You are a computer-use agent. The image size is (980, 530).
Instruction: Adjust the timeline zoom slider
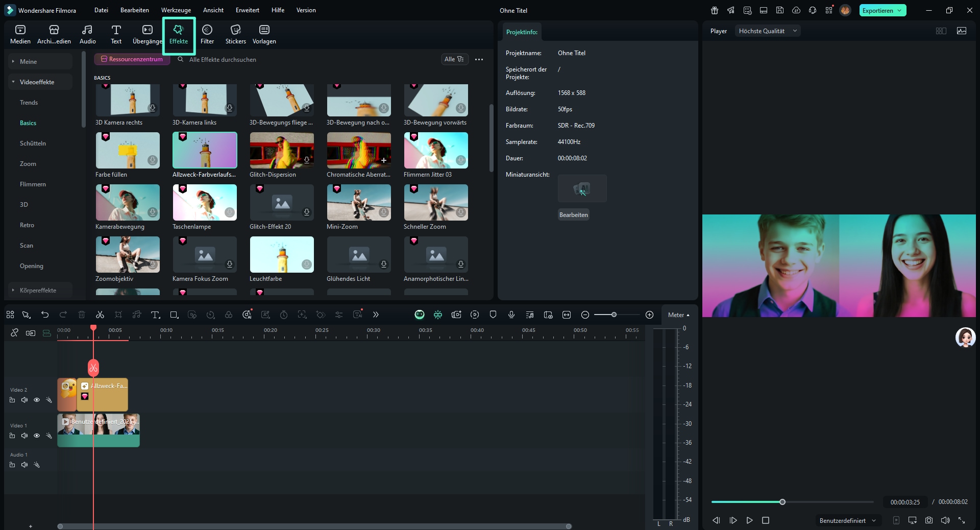tap(614, 315)
